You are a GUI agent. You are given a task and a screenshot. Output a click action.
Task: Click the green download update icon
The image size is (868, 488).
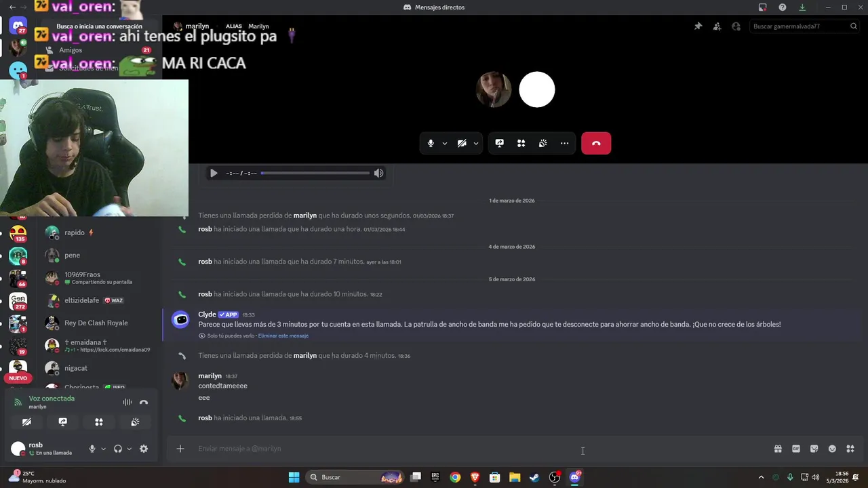pyautogui.click(x=802, y=7)
